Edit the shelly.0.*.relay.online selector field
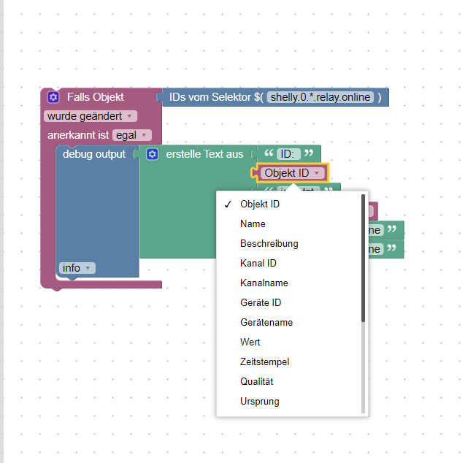476x463 pixels. point(320,97)
